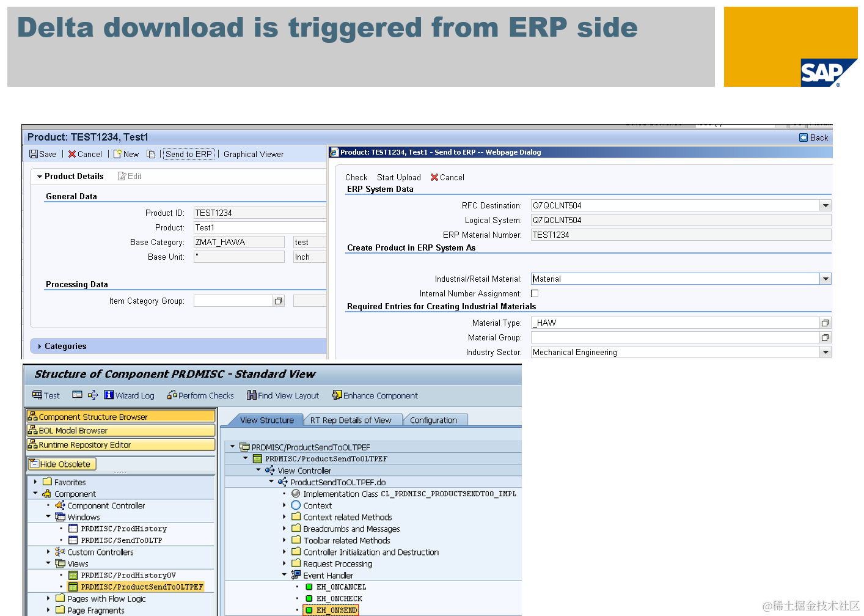Collapse the Event Handler node
The height and width of the screenshot is (616, 864).
pyautogui.click(x=284, y=574)
